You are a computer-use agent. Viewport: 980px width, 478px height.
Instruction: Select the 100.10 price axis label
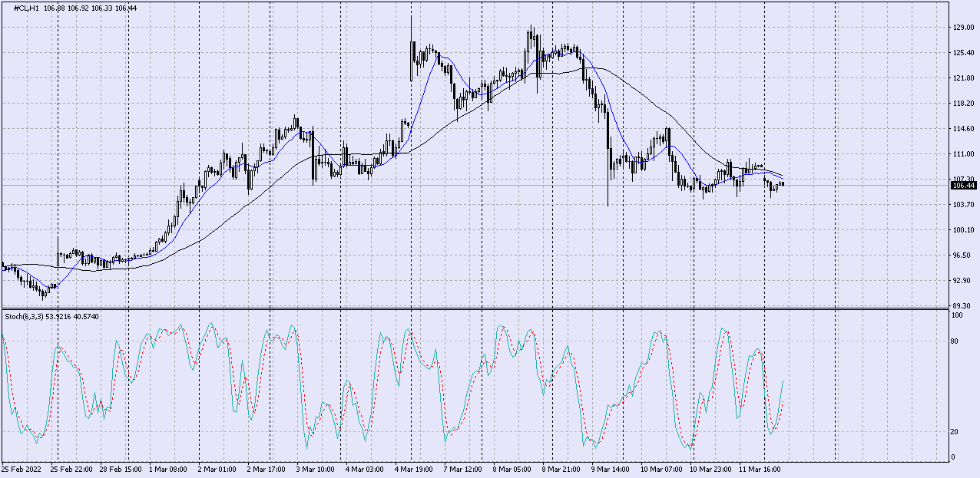point(962,230)
